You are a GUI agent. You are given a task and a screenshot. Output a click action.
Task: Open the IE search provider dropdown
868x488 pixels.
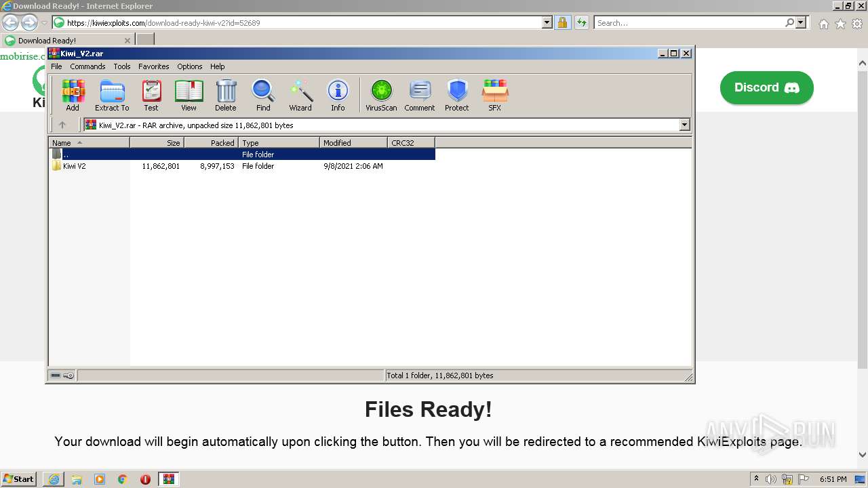(x=802, y=22)
